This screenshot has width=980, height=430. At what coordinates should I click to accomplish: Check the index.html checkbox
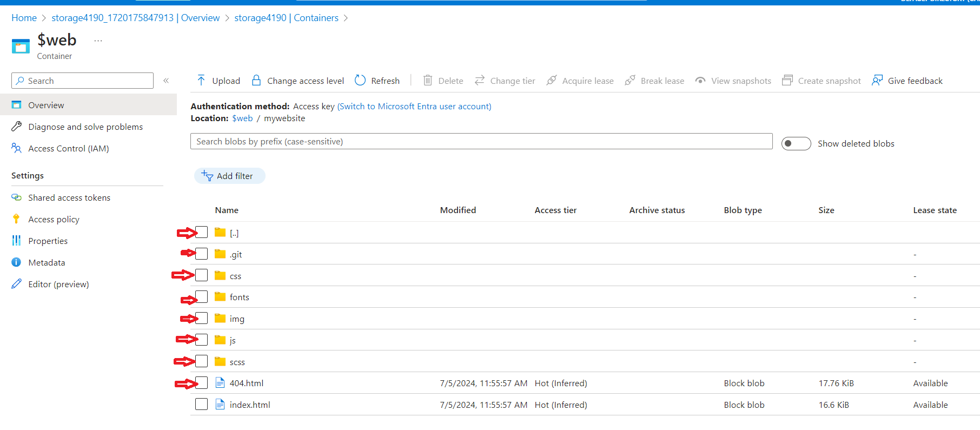click(202, 405)
